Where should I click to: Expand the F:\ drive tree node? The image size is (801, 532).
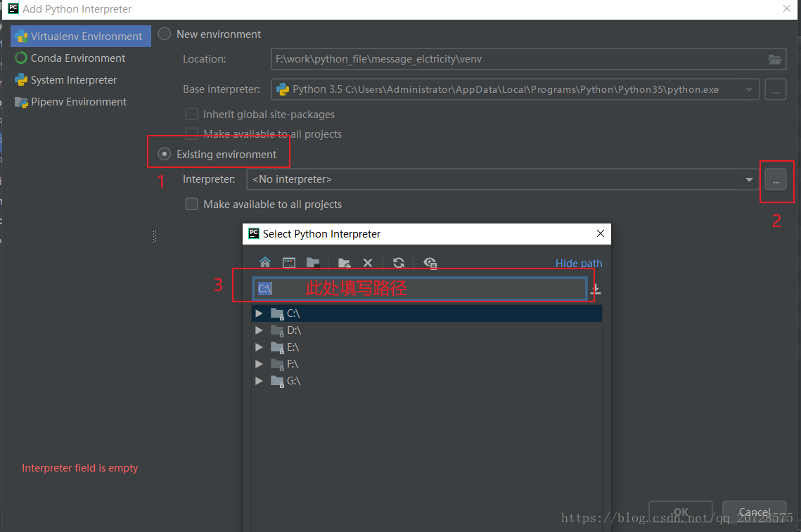pos(259,364)
